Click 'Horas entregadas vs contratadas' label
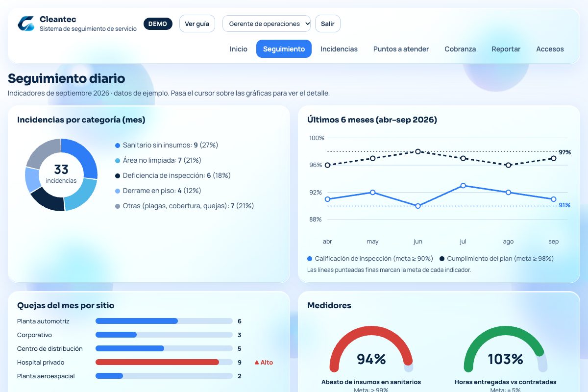The width and height of the screenshot is (588, 392). pos(505,382)
